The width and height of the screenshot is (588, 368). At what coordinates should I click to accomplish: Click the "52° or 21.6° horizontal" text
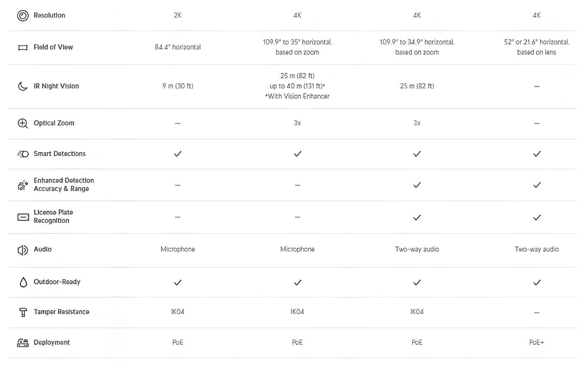coord(537,42)
